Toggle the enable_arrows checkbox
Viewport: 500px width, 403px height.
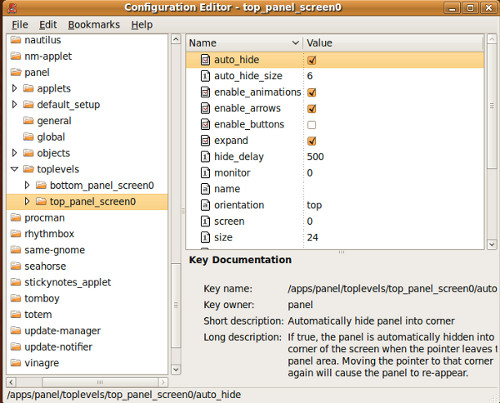tap(312, 109)
